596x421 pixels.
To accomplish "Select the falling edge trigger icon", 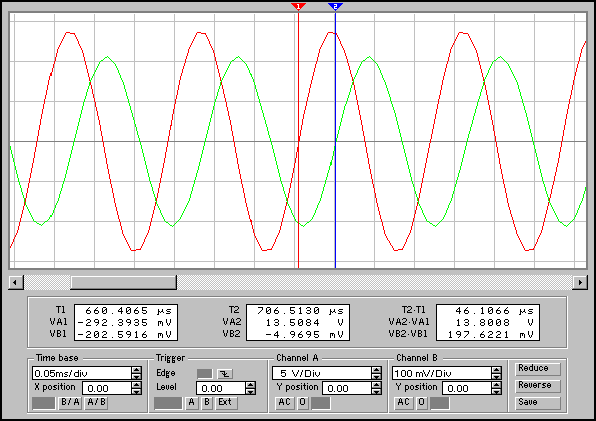I will pos(225,374).
